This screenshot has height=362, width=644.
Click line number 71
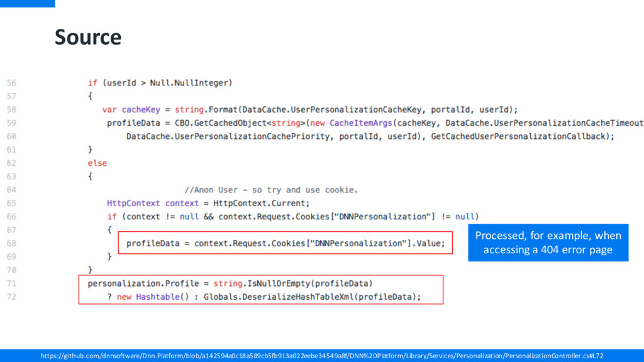[x=11, y=283]
